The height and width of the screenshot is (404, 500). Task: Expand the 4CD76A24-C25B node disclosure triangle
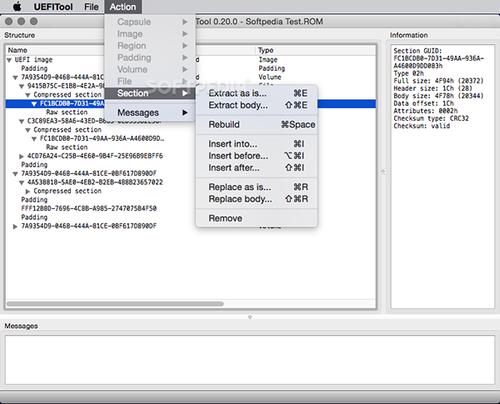pyautogui.click(x=21, y=156)
